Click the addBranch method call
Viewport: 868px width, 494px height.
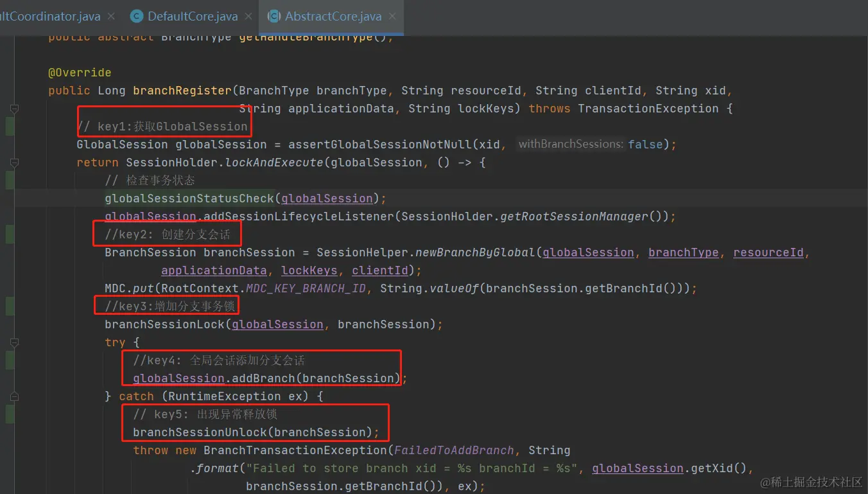click(x=263, y=378)
